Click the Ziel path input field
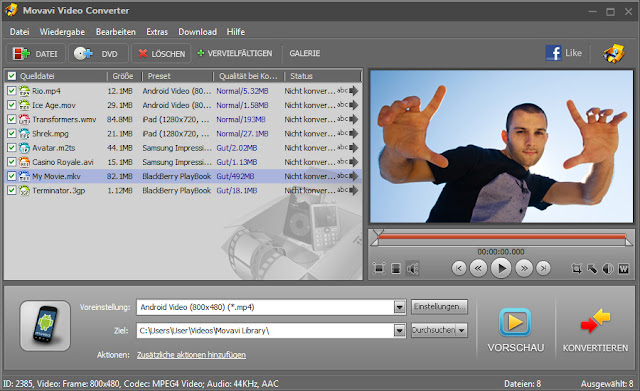The image size is (640, 391). coord(265,331)
